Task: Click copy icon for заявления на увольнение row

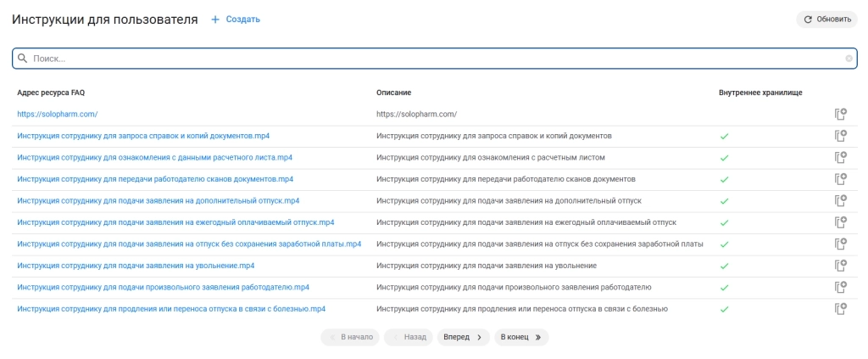Action: click(841, 266)
